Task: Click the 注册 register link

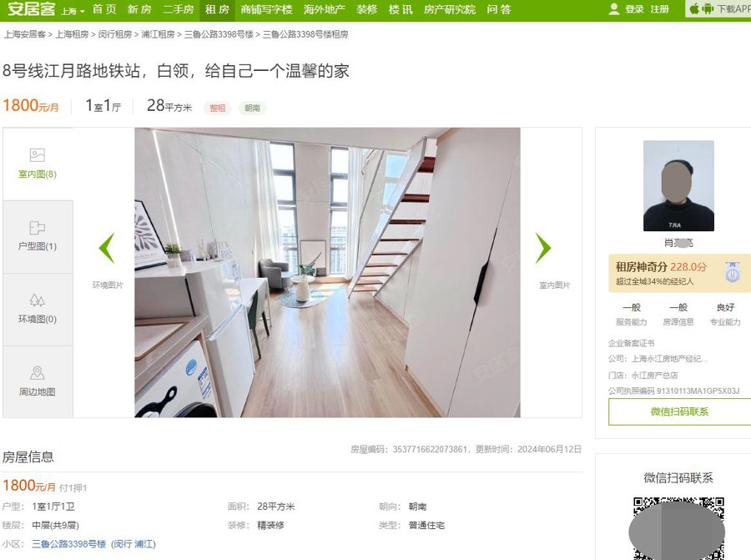Action: (x=659, y=9)
